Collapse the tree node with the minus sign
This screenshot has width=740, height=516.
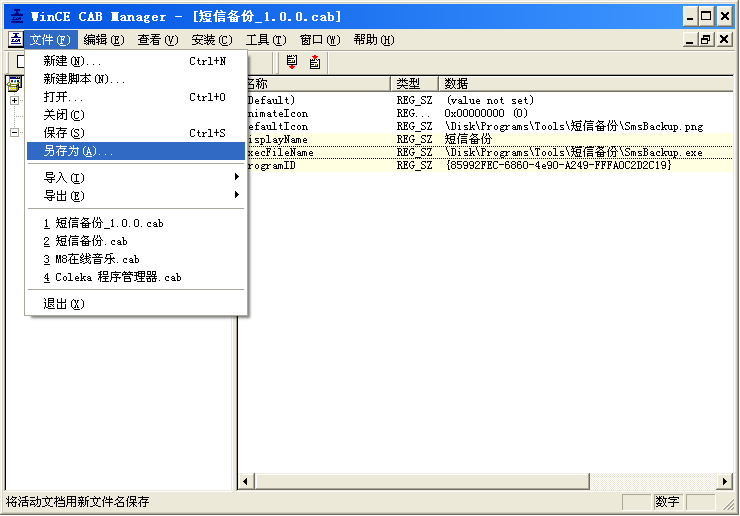pyautogui.click(x=15, y=133)
